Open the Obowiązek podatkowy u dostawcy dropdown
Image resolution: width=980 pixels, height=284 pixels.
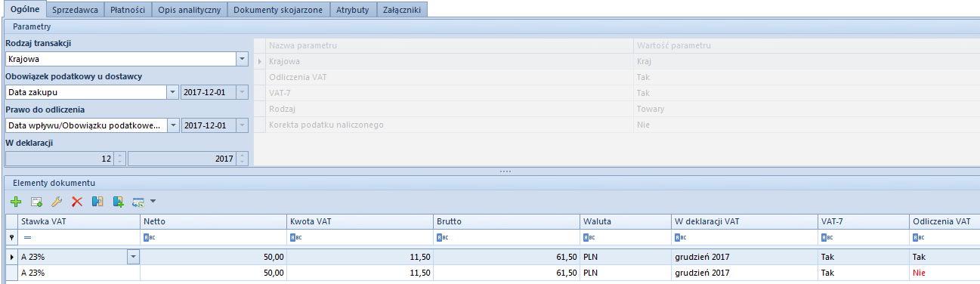[x=173, y=92]
